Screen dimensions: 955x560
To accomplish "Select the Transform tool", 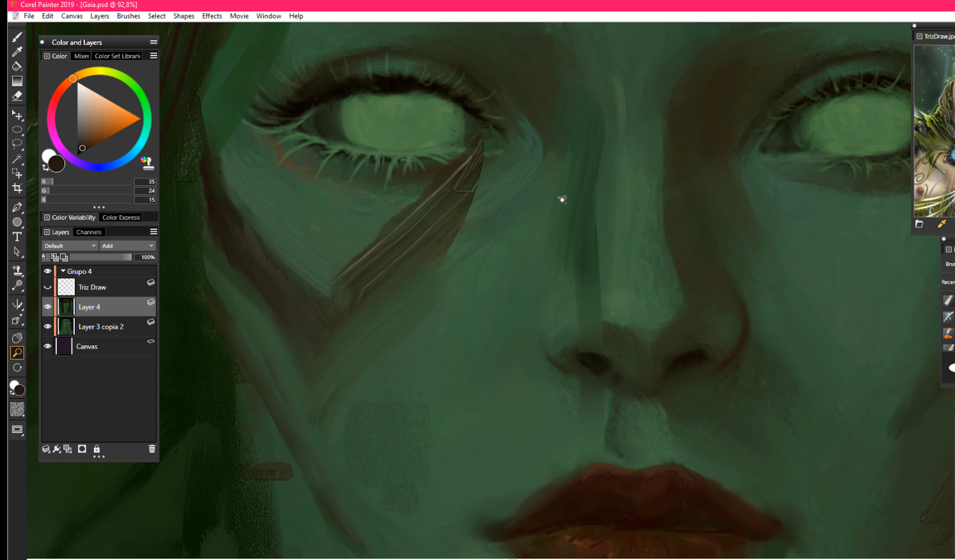I will [17, 173].
